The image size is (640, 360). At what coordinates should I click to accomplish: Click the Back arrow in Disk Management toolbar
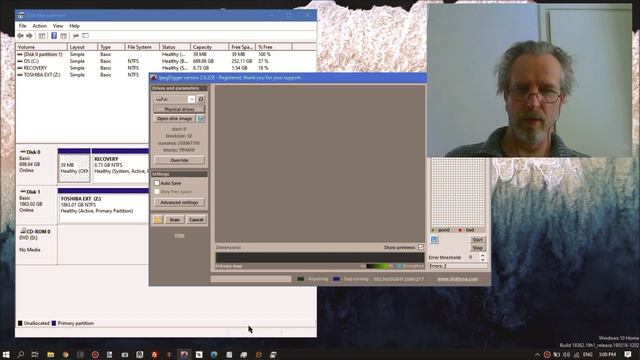click(20, 36)
